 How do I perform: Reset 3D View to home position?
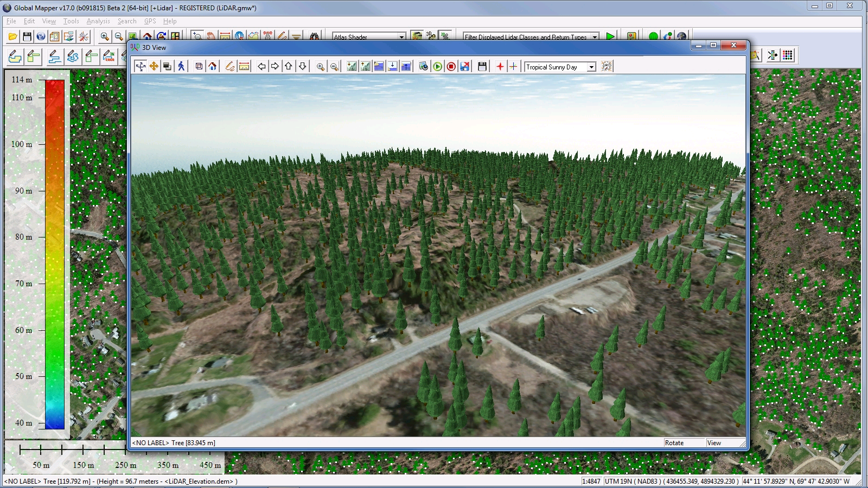[213, 66]
